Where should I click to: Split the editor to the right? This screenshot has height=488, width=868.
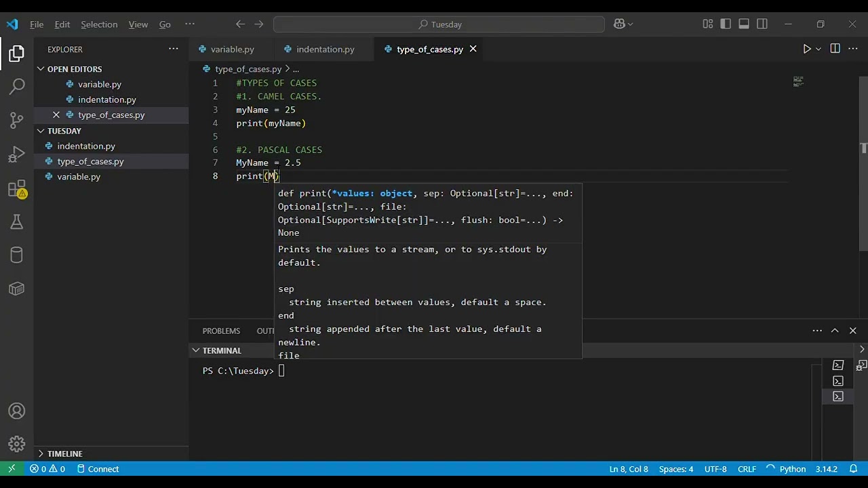(x=835, y=49)
